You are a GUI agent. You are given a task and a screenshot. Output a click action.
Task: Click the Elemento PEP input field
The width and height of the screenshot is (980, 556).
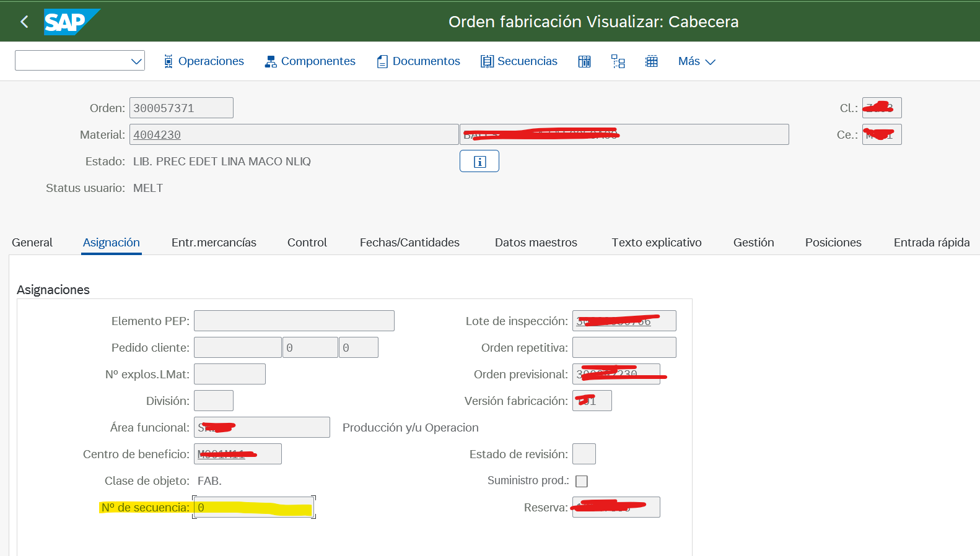pos(294,321)
